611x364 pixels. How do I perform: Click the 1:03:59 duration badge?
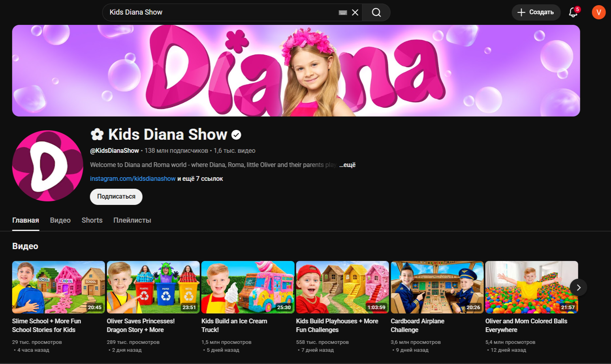click(376, 307)
